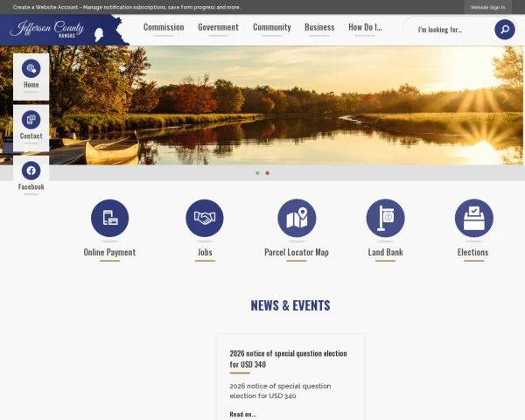
Task: Click the Jefferson County Kansas logo
Action: pyautogui.click(x=64, y=30)
